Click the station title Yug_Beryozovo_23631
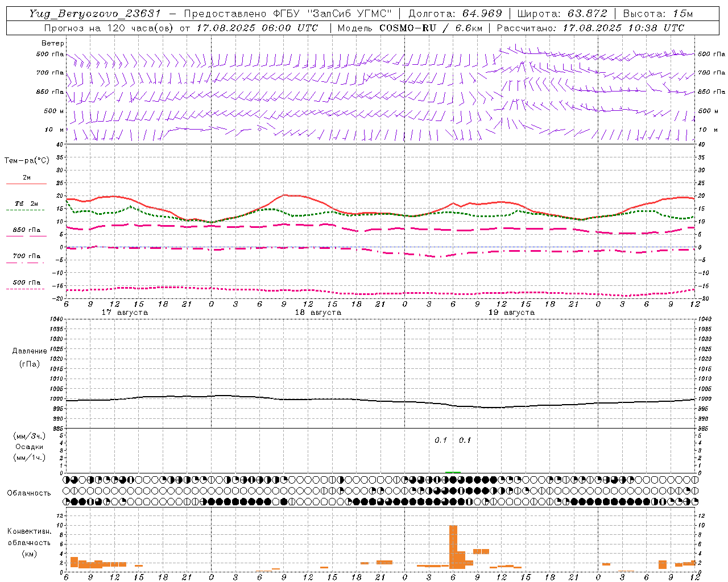 coord(95,14)
